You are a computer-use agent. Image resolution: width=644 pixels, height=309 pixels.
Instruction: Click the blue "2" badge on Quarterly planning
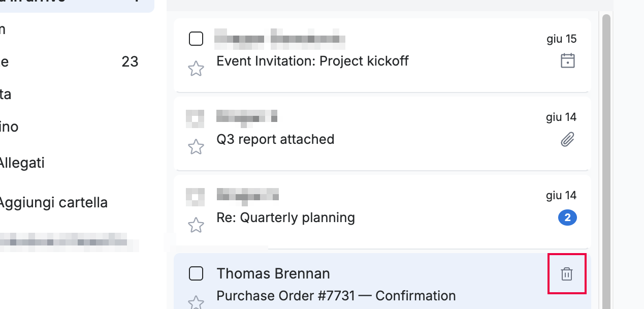[x=567, y=218]
